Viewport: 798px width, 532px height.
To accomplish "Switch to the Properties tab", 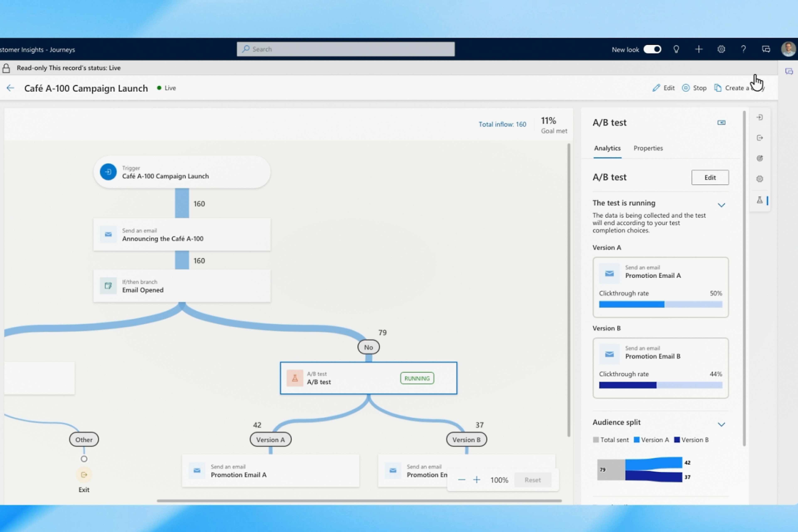I will pyautogui.click(x=648, y=148).
